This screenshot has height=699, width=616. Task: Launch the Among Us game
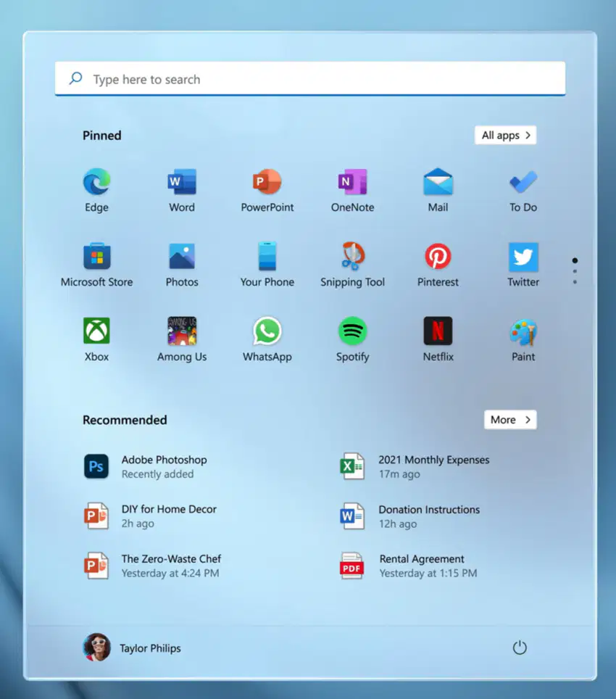tap(182, 339)
